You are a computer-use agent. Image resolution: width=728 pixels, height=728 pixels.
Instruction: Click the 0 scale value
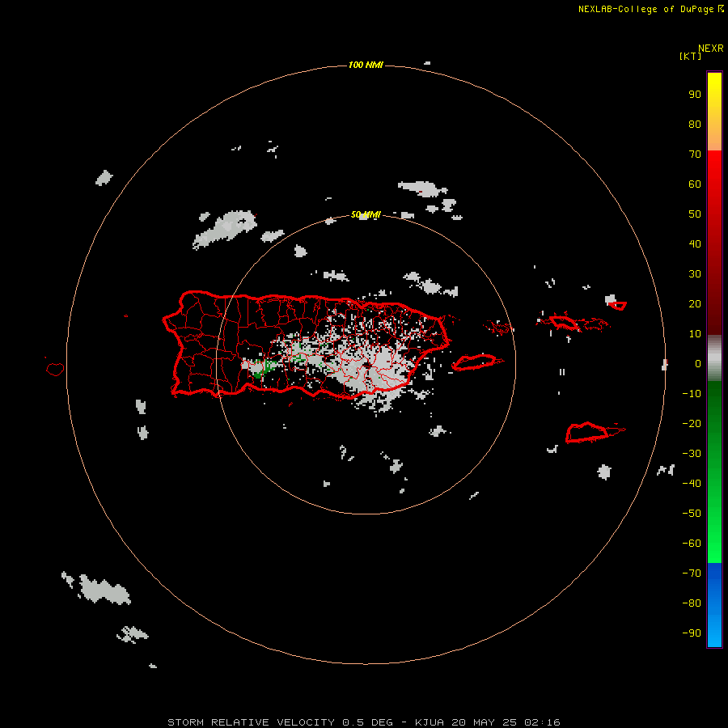point(698,364)
